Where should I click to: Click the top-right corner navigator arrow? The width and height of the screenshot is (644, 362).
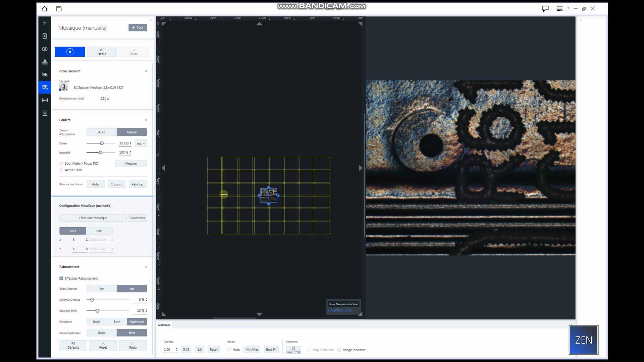[x=360, y=24]
